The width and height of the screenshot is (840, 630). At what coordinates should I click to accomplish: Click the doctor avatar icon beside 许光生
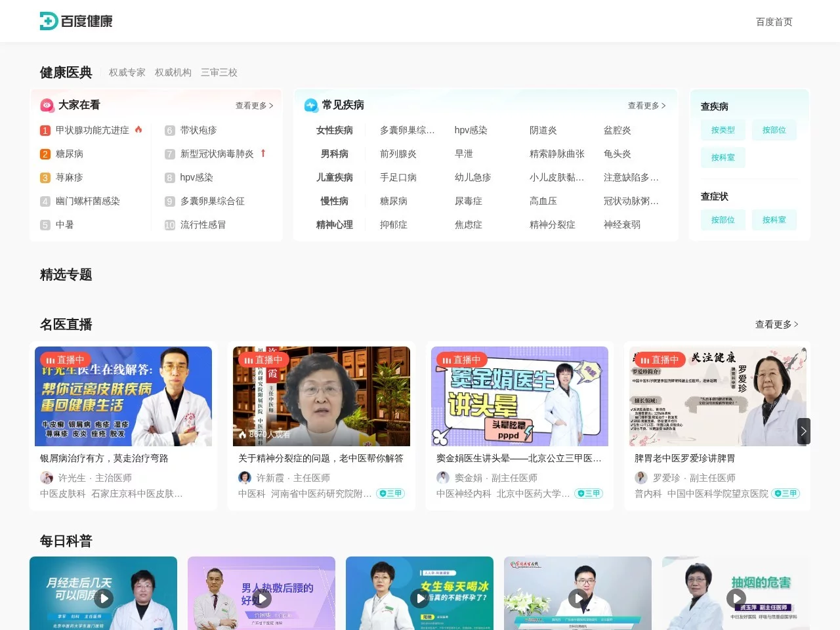point(47,478)
